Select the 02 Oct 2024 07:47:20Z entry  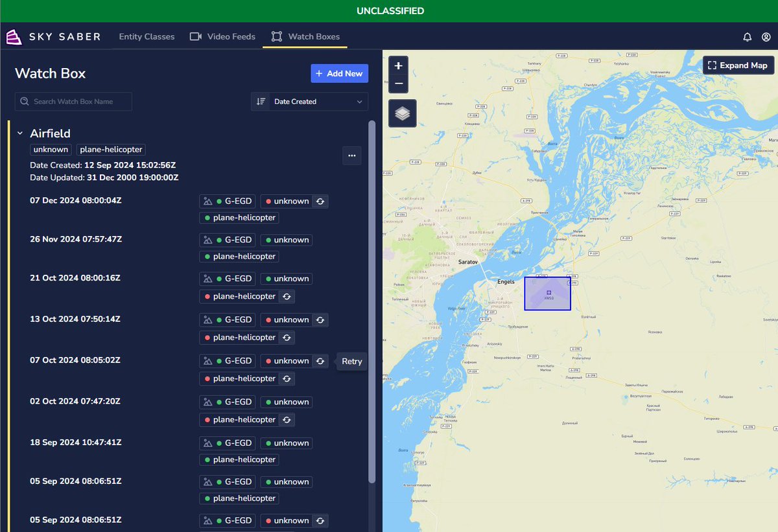(75, 401)
